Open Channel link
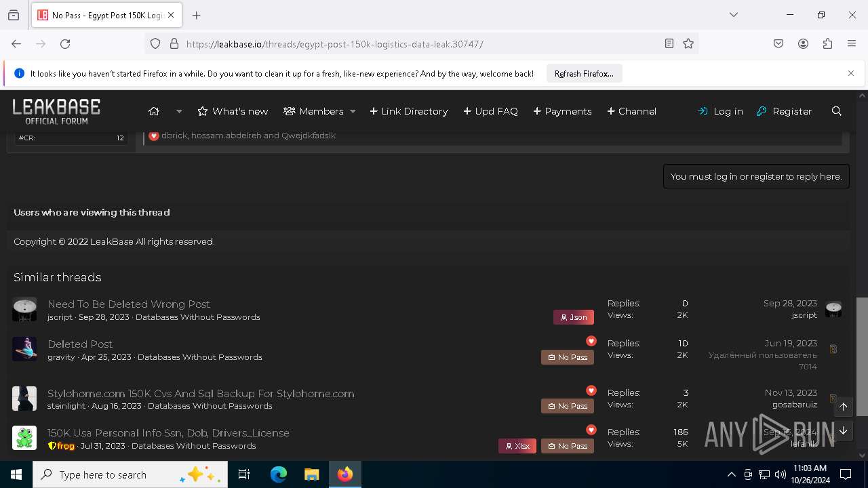The image size is (868, 488). pyautogui.click(x=631, y=111)
